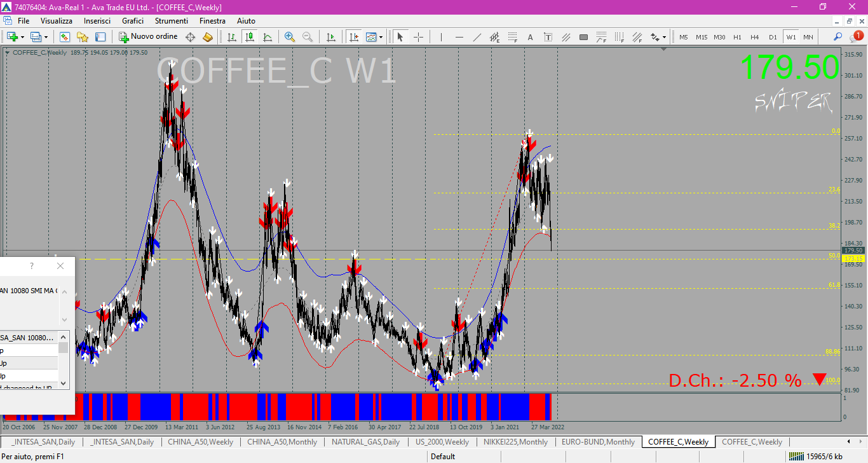
Task: Toggle Chart Shift option
Action: (353, 37)
